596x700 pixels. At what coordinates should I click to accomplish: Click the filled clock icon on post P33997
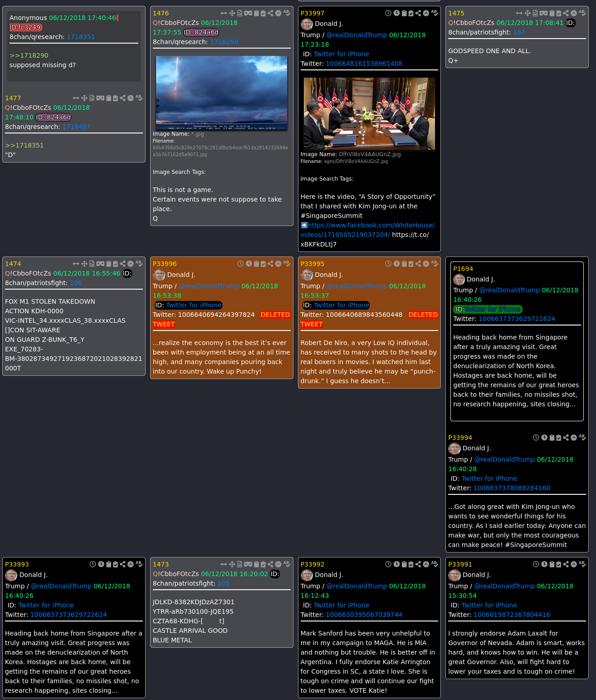[x=396, y=13]
